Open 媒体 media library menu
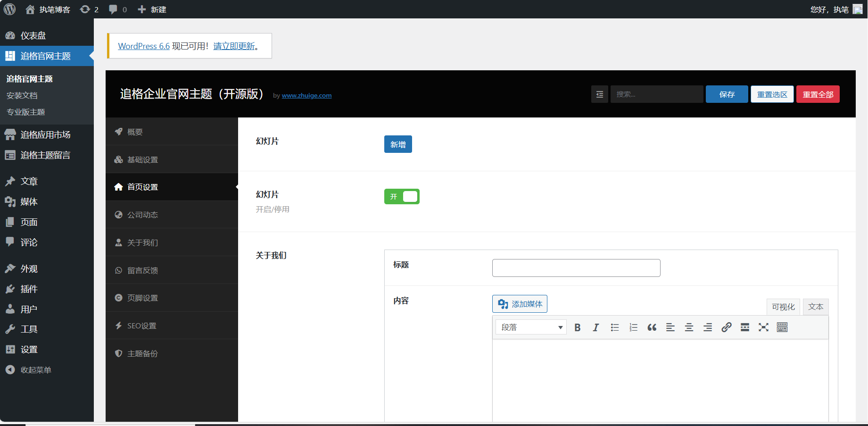 [x=47, y=201]
